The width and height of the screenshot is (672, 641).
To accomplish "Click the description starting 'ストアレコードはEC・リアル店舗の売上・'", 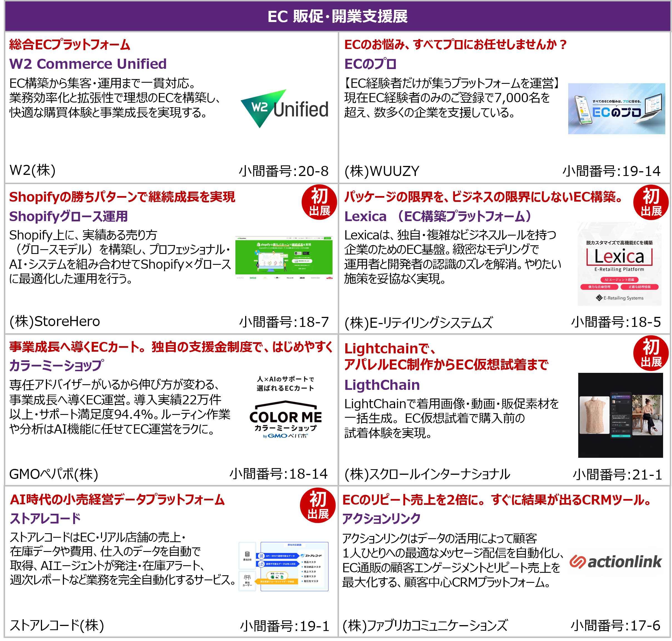I will point(122,559).
